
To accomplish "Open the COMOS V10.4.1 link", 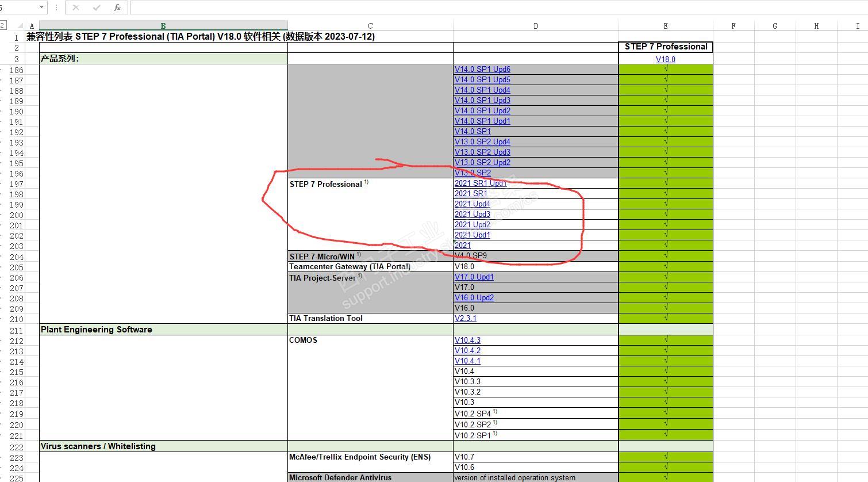I will [x=467, y=361].
